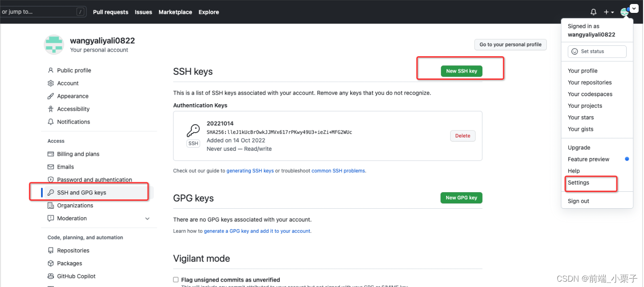Click the SSH badge under key icon
Viewport: 644px width, 287px height.
[193, 143]
